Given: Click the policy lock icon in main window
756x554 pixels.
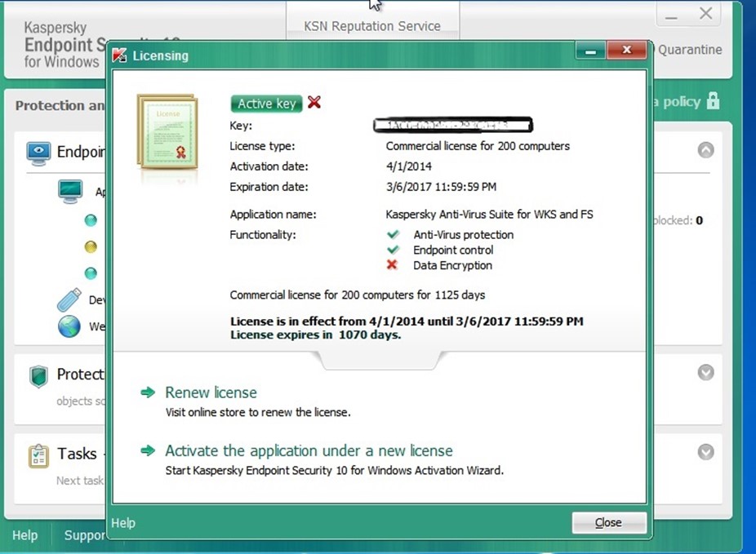Looking at the screenshot, I should [713, 101].
